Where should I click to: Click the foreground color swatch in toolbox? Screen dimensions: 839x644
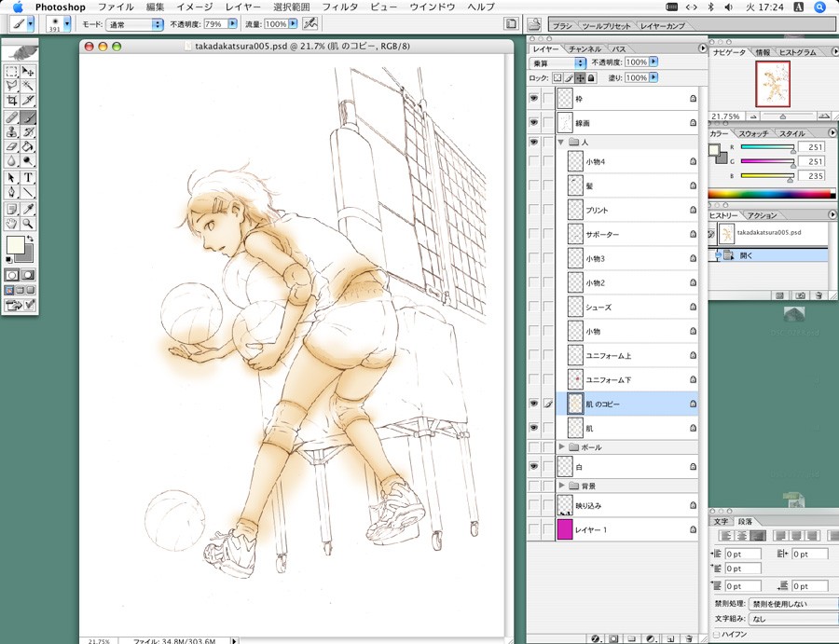pyautogui.click(x=14, y=245)
